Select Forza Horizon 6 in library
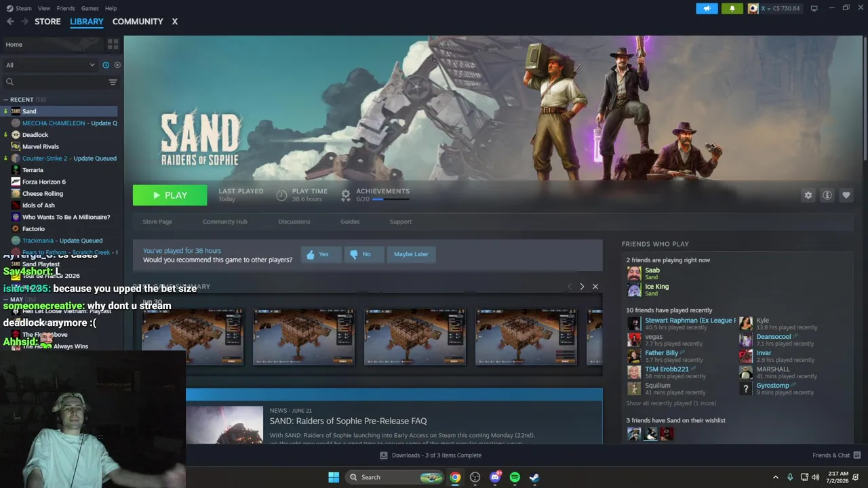868x488 pixels. click(44, 182)
